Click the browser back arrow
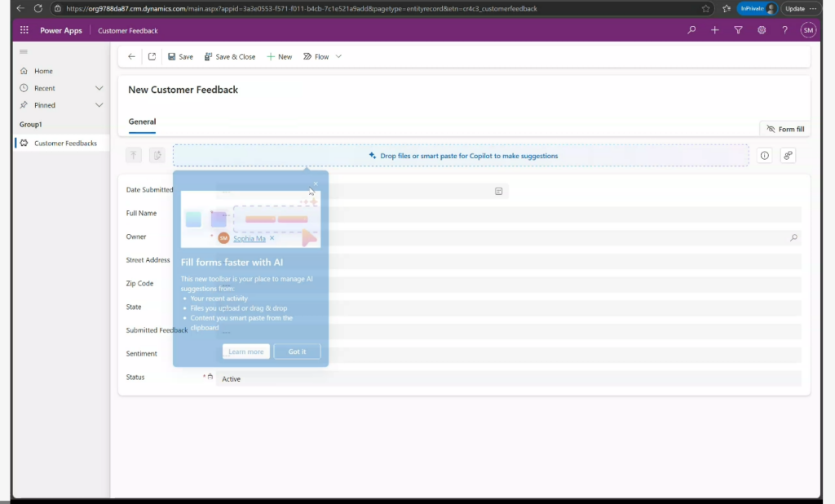 pyautogui.click(x=20, y=8)
